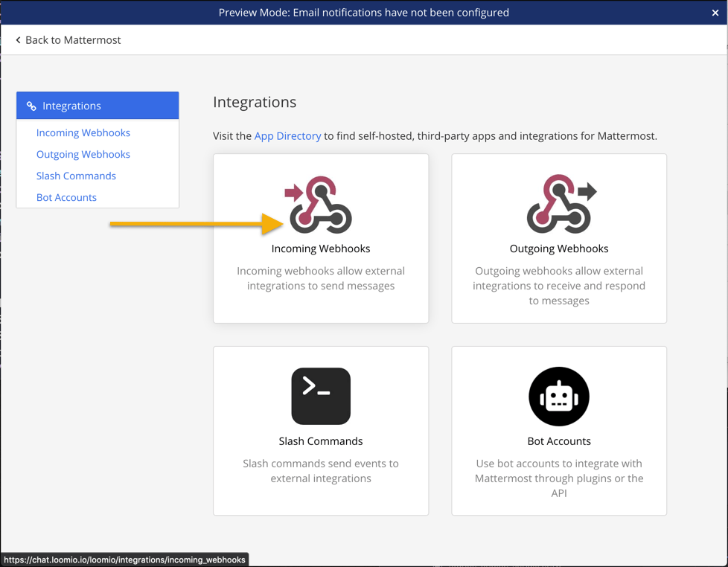Click the Outgoing Webhooks icon
This screenshot has width=728, height=567.
[x=562, y=204]
